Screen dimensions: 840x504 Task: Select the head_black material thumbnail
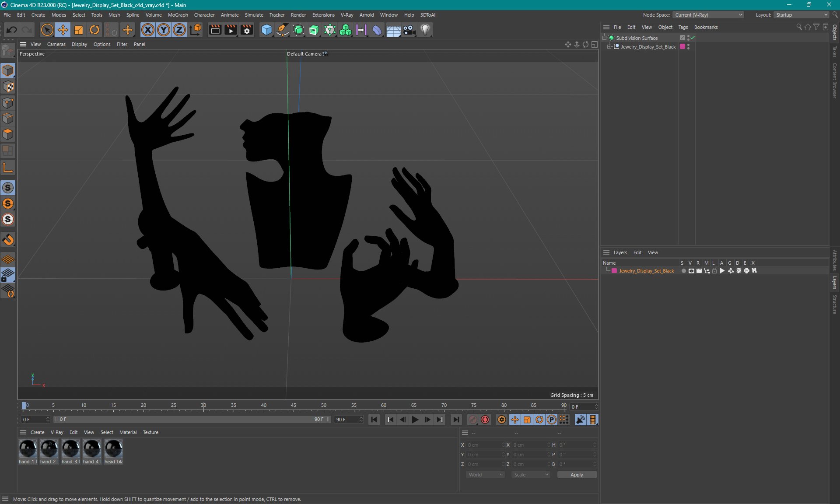click(113, 449)
